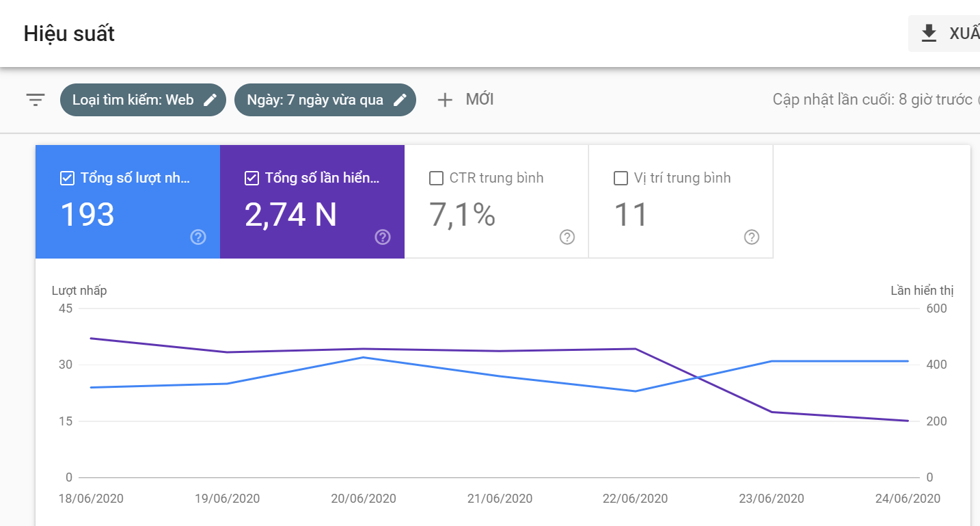Click the plus icon to add filter
The height and width of the screenshot is (526, 980).
[445, 100]
